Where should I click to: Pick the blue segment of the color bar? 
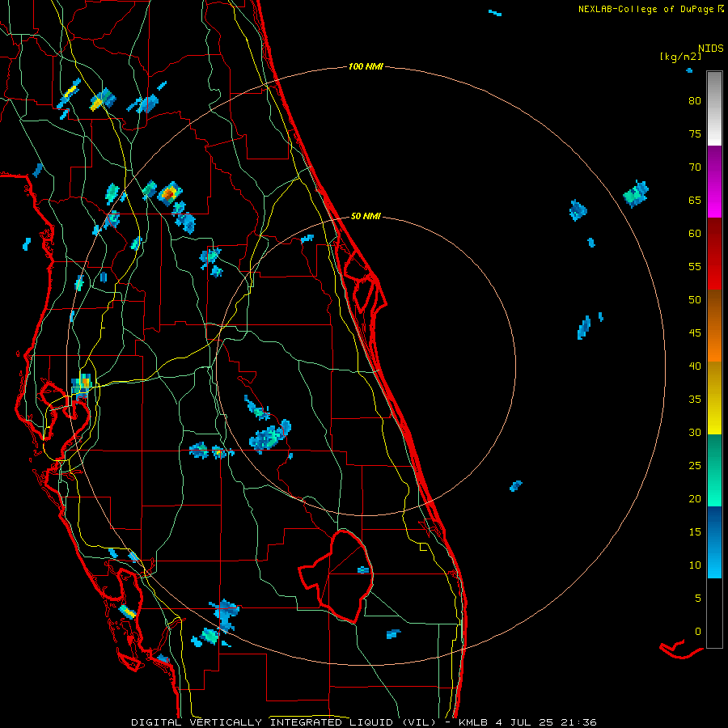(x=714, y=542)
